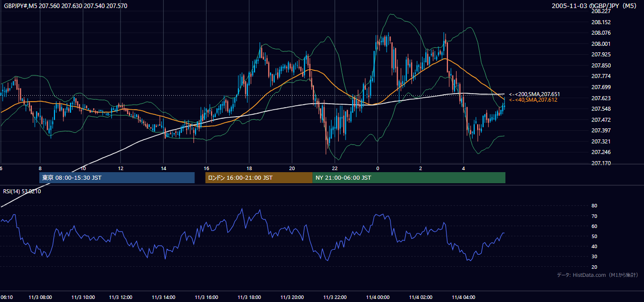The height and width of the screenshot is (302, 644).
Task: Click the 11/3 14:00 time label
Action: point(163,297)
